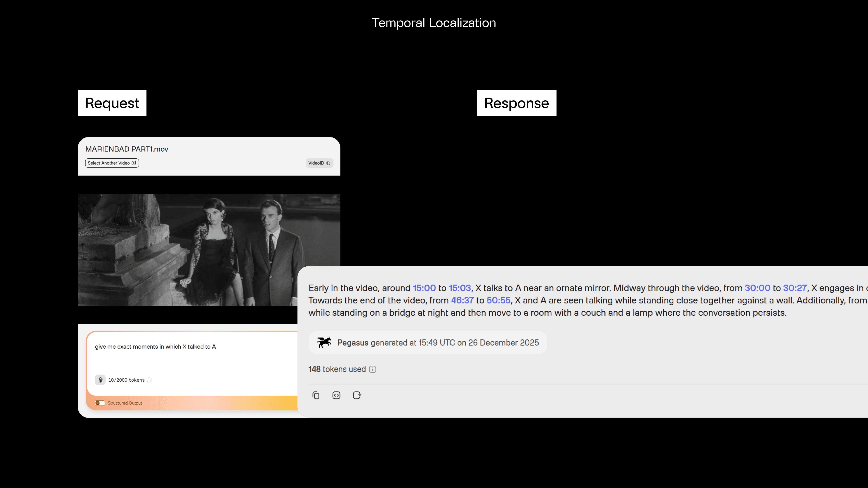Jump to timestamp 30:00
Viewport: 868px width, 488px height.
coord(757,288)
